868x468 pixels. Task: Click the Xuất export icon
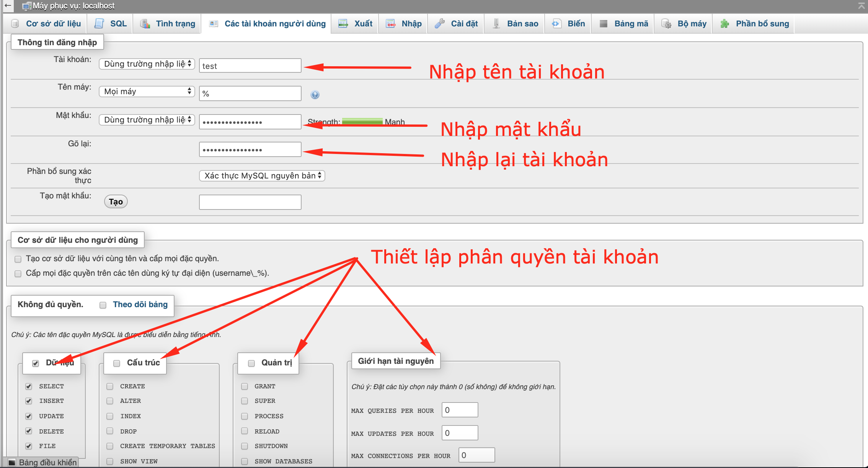(343, 24)
